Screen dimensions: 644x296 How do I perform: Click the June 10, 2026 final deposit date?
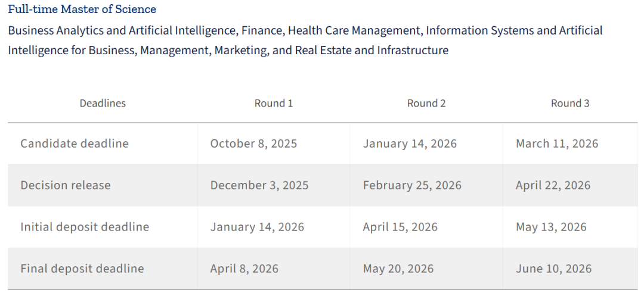pyautogui.click(x=553, y=269)
